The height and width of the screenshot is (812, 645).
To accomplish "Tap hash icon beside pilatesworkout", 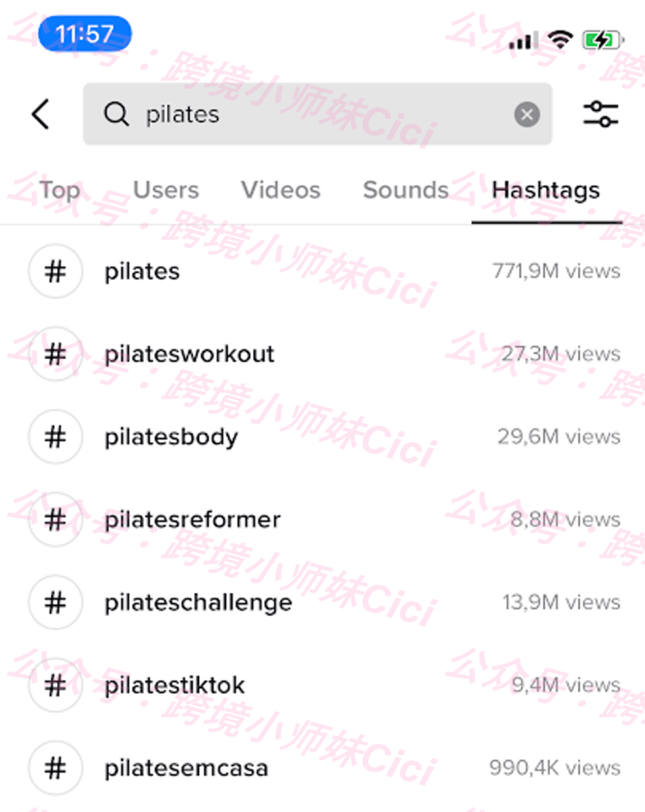I will tap(55, 354).
